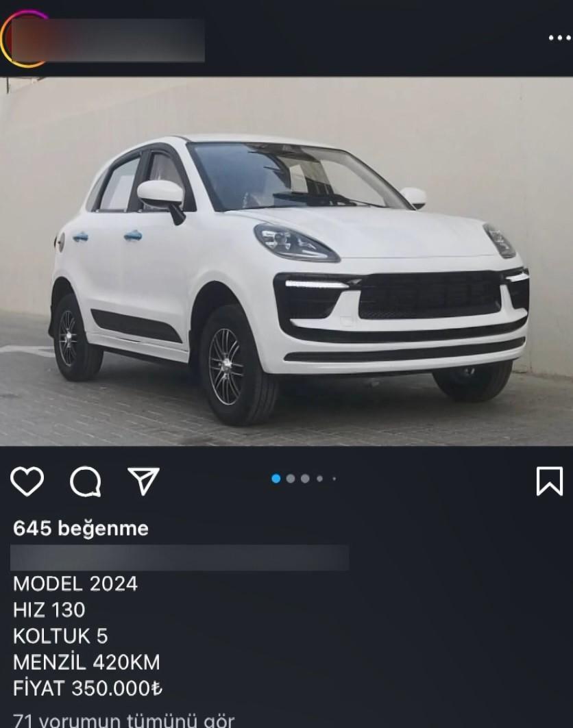The height and width of the screenshot is (728, 573).
Task: Save the post with the bookmark icon
Action: [549, 481]
